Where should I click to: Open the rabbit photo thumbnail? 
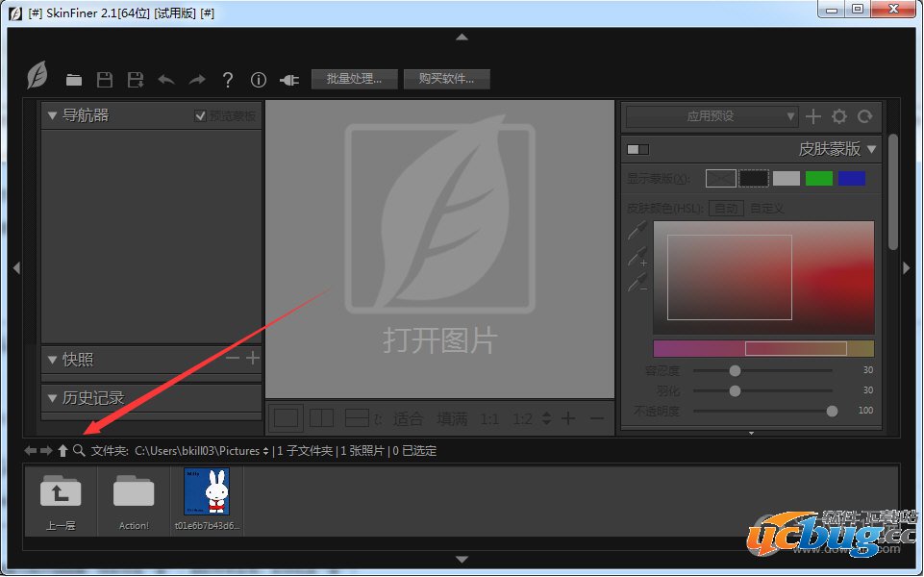point(207,492)
